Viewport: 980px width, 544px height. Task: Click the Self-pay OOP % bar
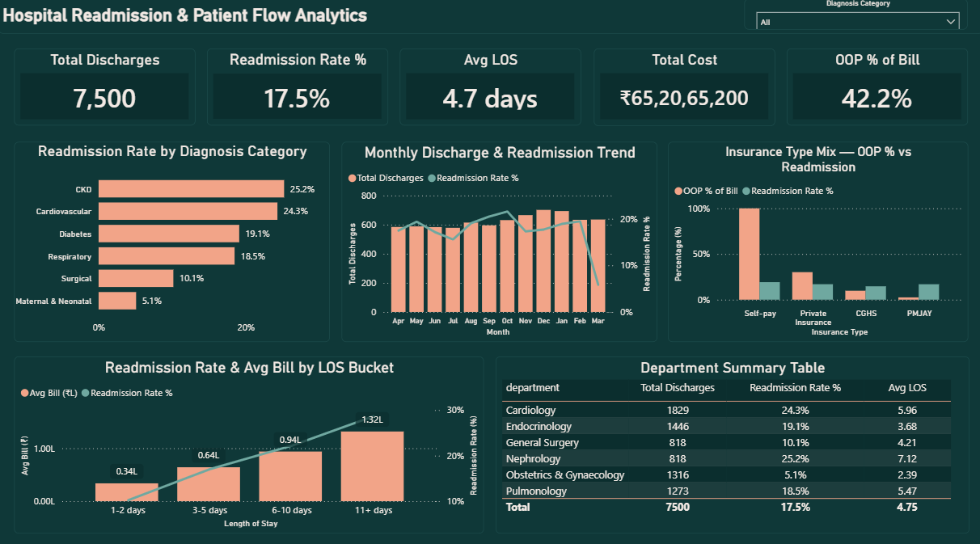coord(749,254)
